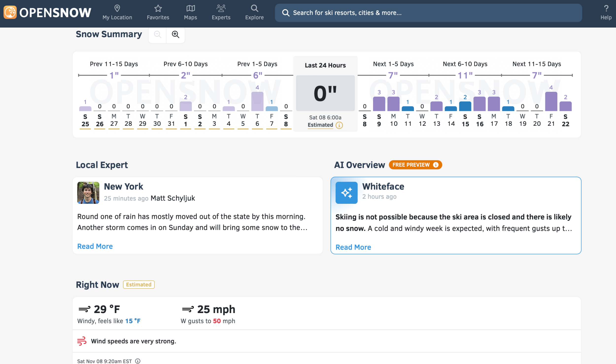Image resolution: width=616 pixels, height=364 pixels.
Task: Click the Estimated info icon under Last 24 Hours
Action: tap(339, 125)
